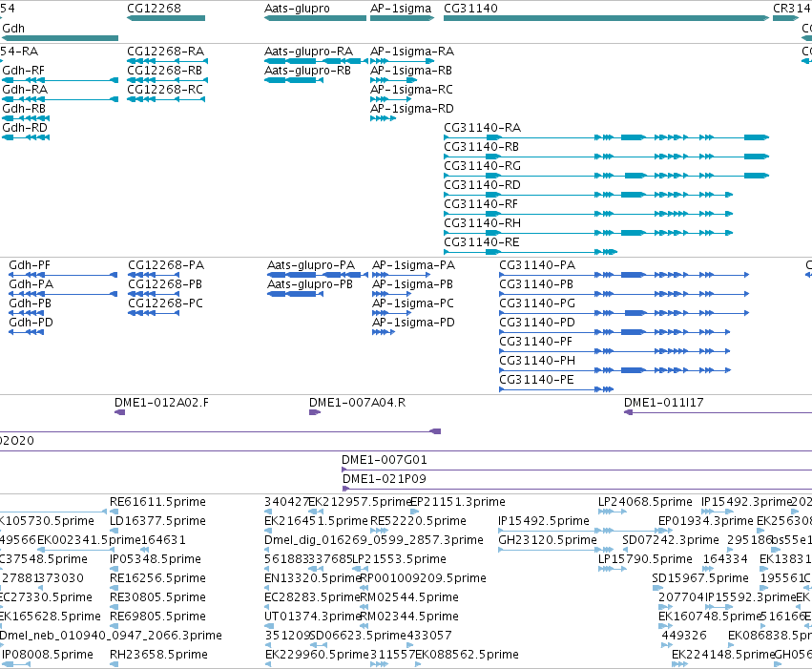Select Gdh-RD transcript label

pos(25,128)
